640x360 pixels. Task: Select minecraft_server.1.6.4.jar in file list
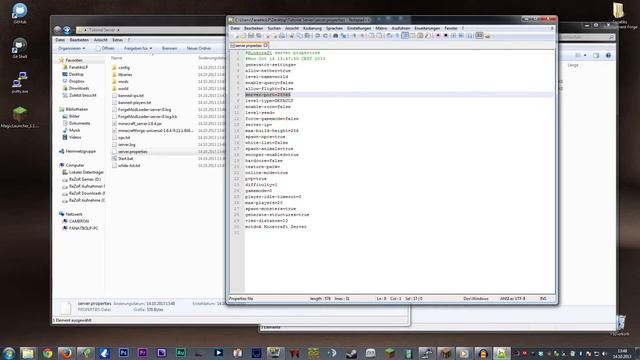click(x=140, y=124)
